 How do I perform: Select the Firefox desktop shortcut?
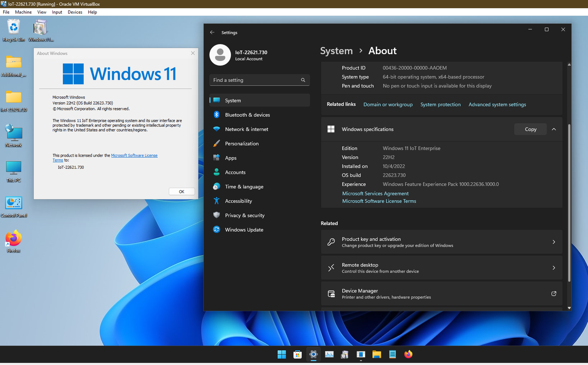[x=14, y=242]
